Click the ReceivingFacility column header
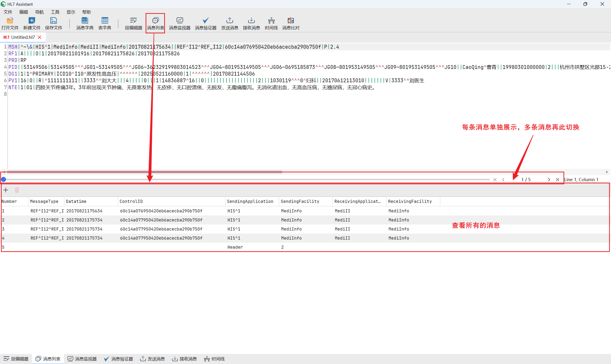 click(413, 201)
